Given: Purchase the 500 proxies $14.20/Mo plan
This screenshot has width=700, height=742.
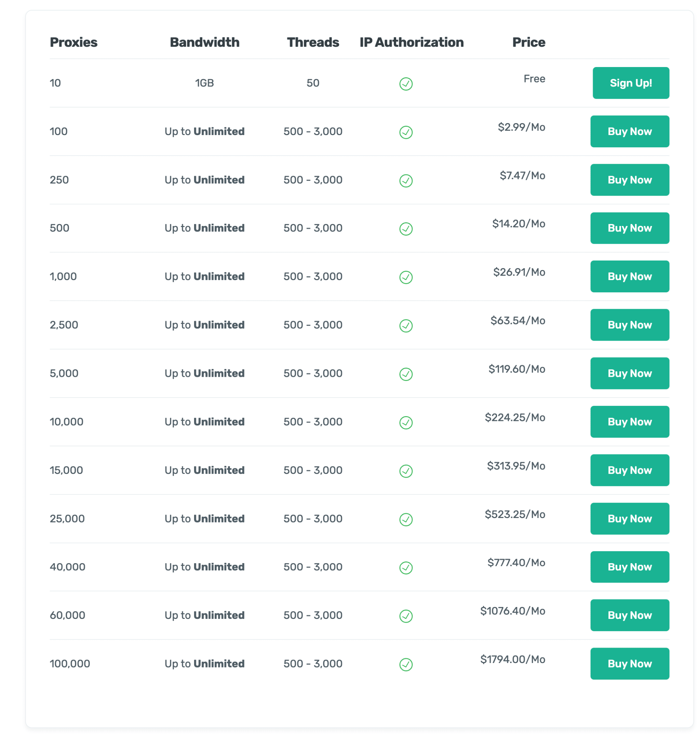Looking at the screenshot, I should pos(630,228).
